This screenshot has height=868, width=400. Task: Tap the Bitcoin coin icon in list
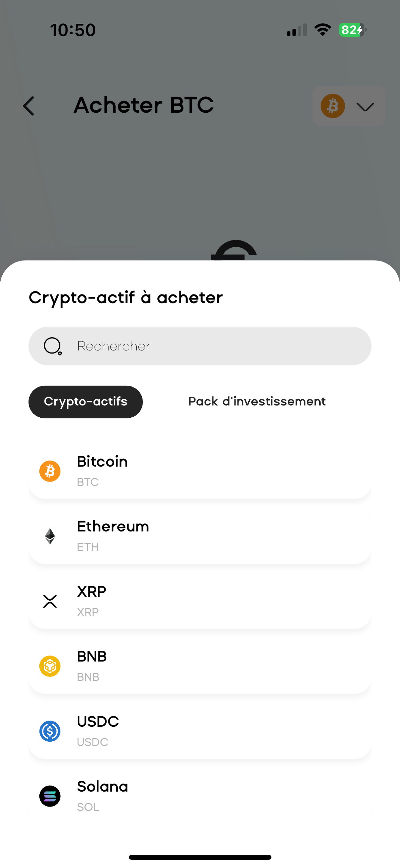[x=50, y=471]
